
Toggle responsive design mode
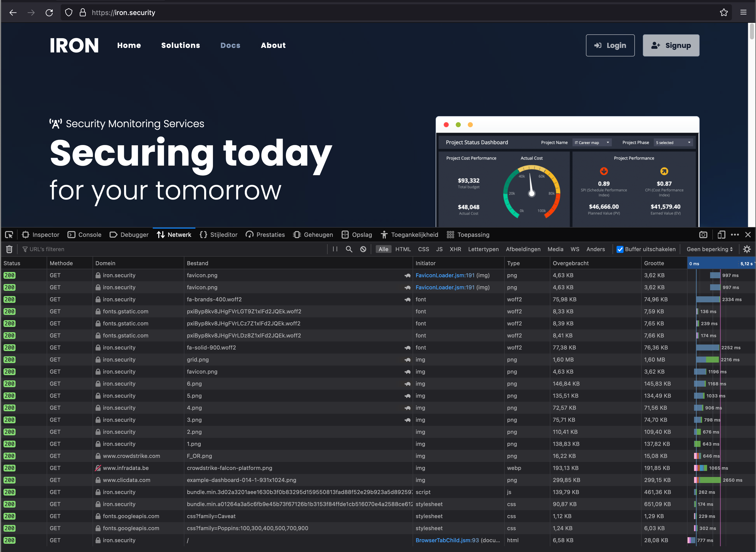coord(721,235)
